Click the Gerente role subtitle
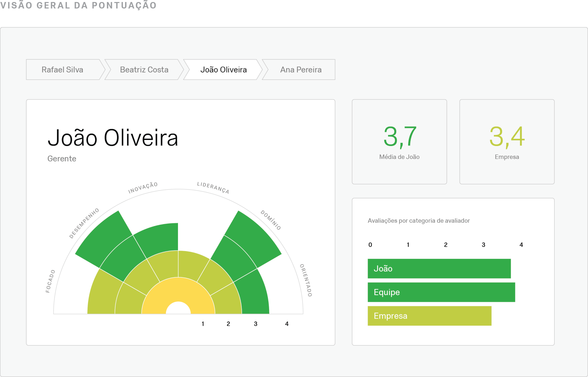Image resolution: width=588 pixels, height=377 pixels. point(62,159)
